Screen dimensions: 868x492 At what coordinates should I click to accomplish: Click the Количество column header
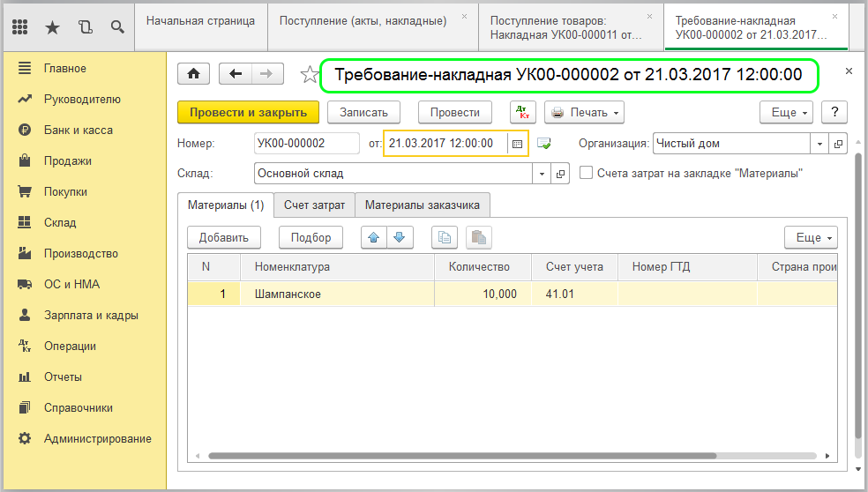click(483, 267)
